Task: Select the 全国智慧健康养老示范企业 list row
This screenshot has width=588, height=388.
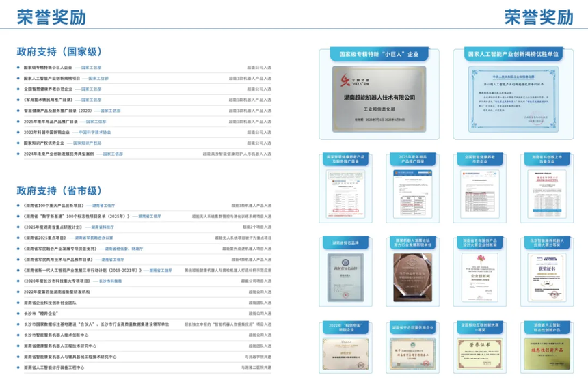Action: [144, 89]
